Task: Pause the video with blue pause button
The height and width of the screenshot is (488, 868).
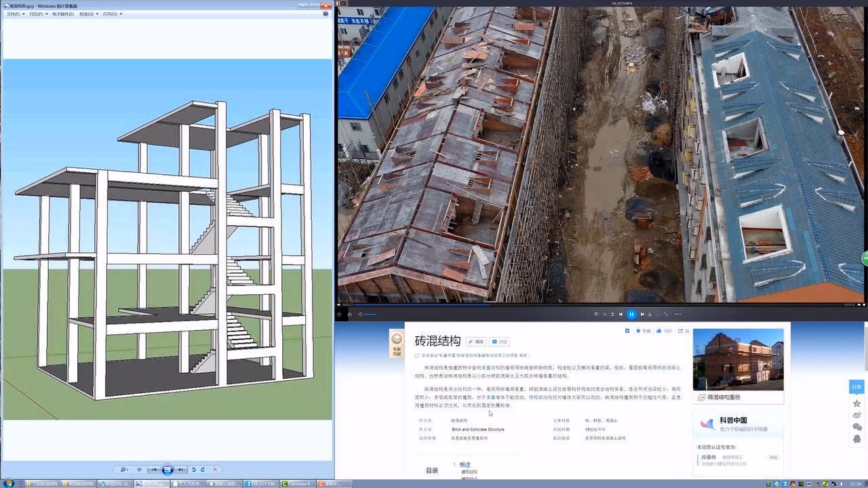Action: (631, 314)
